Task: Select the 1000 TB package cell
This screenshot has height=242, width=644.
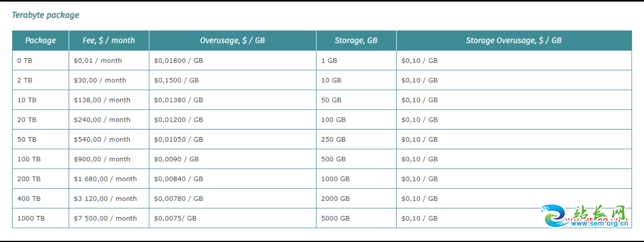Action: [40, 218]
